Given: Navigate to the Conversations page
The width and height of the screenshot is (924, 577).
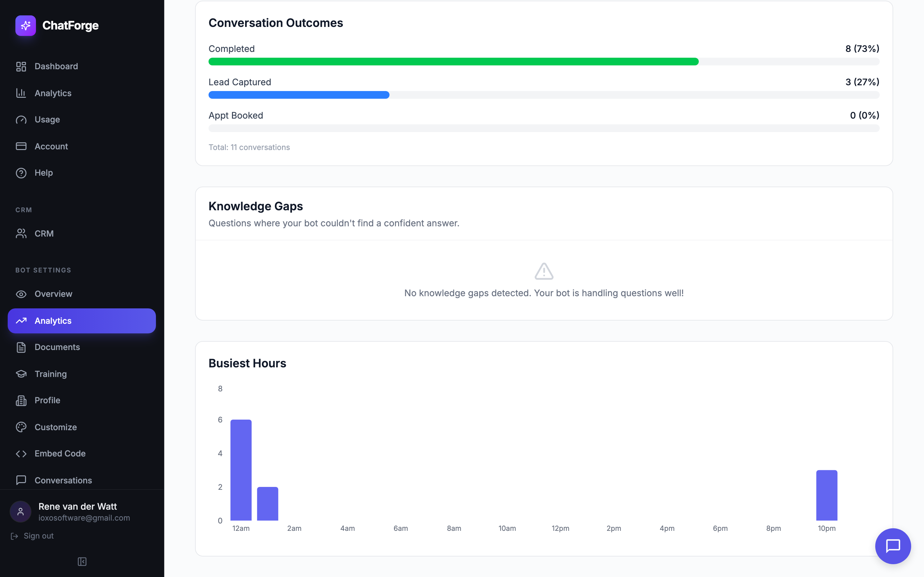Looking at the screenshot, I should (63, 481).
